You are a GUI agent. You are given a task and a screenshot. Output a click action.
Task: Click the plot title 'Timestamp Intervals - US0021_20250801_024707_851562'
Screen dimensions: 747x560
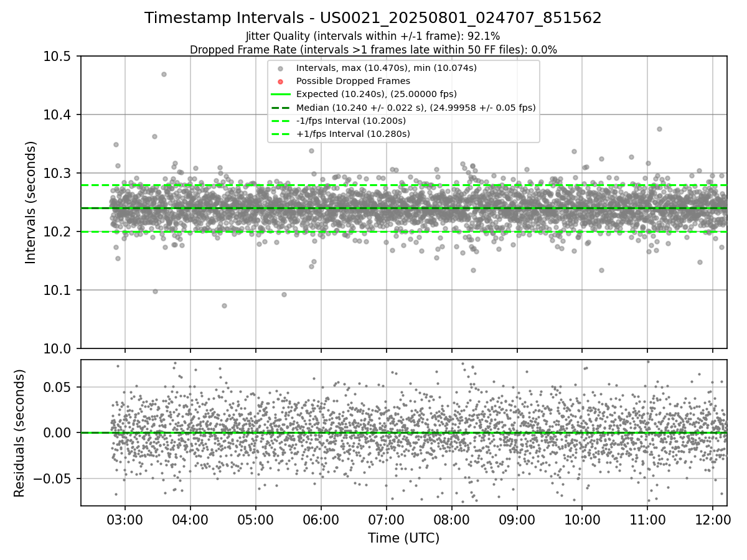(x=373, y=18)
